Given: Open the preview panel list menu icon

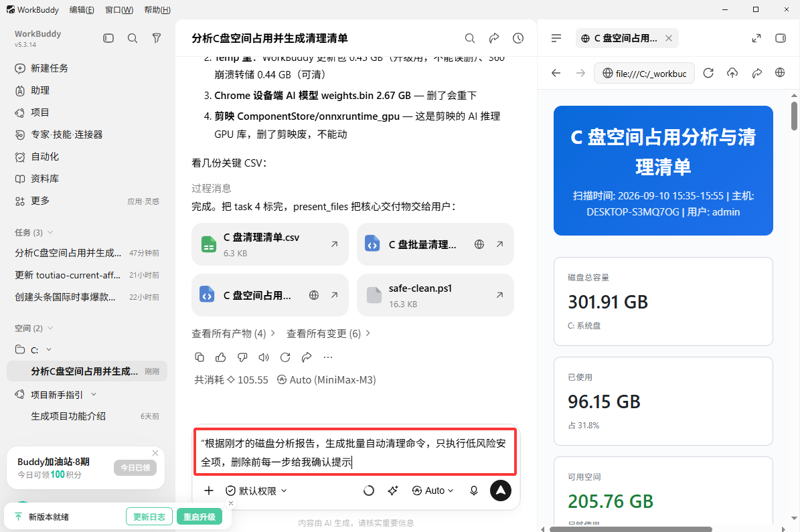Looking at the screenshot, I should pos(556,38).
